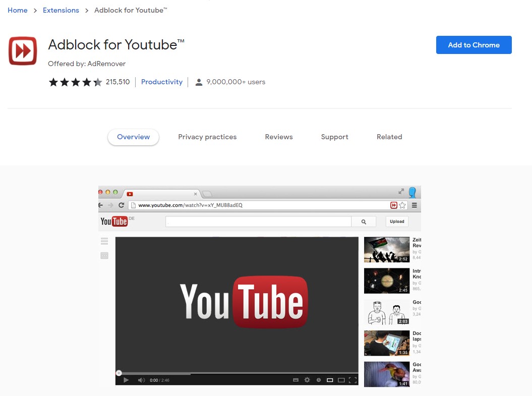The height and width of the screenshot is (396, 532).
Task: Click the bookmark star in address bar
Action: click(402, 205)
